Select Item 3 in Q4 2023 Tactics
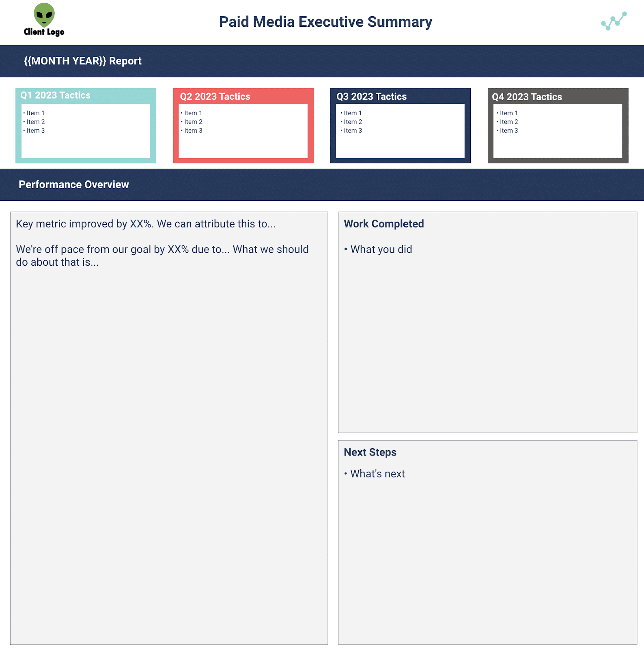 coord(507,131)
